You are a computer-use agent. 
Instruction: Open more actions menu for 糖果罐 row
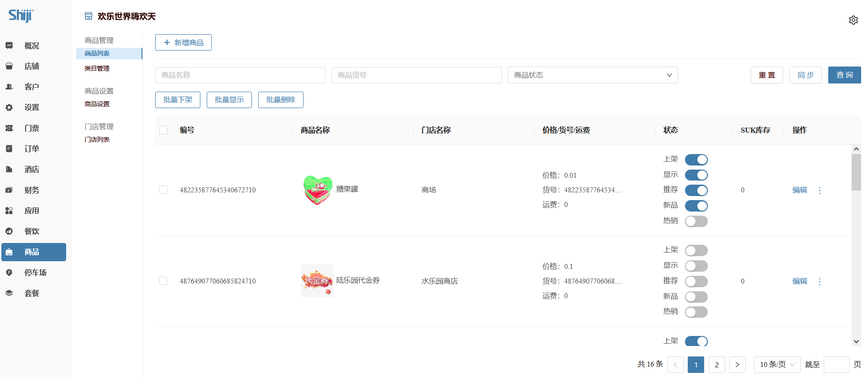tap(820, 191)
